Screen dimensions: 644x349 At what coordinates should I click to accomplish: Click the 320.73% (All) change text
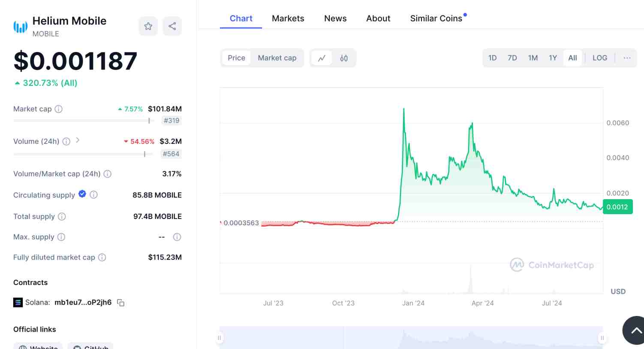[x=50, y=83]
